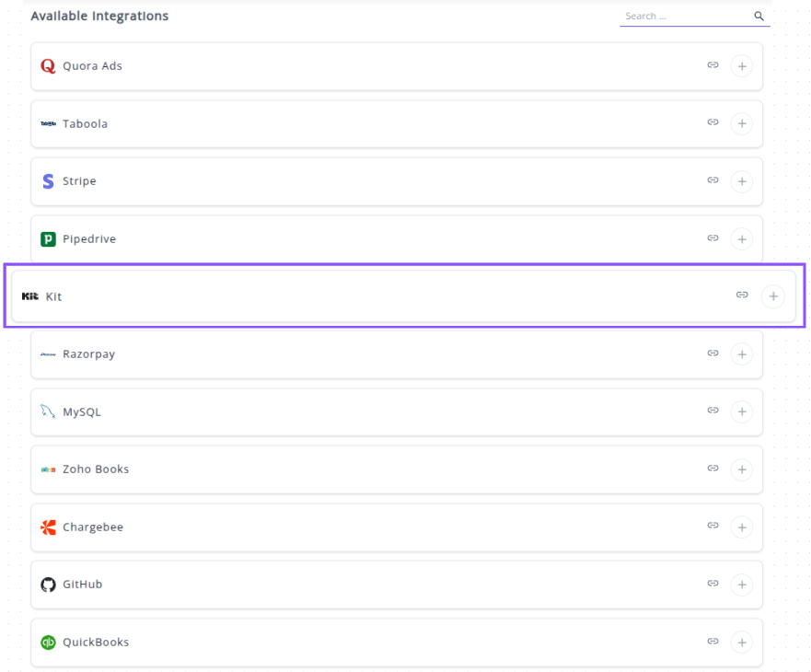The image size is (811, 672).
Task: Add the Stripe integration
Action: click(x=741, y=181)
